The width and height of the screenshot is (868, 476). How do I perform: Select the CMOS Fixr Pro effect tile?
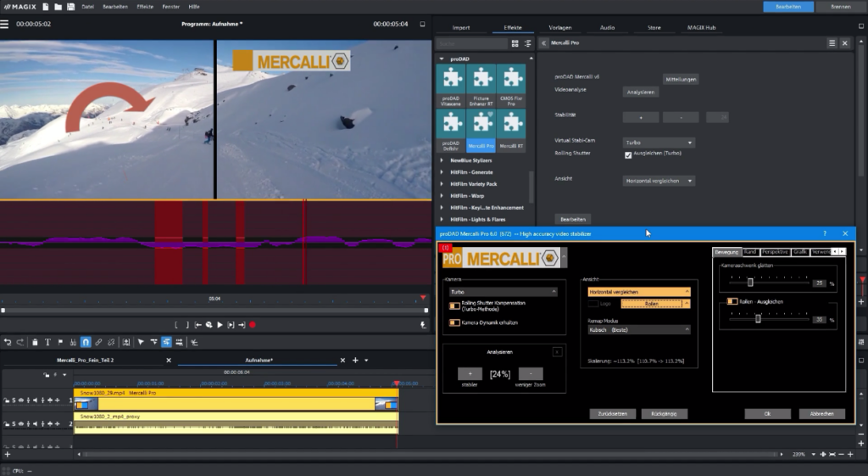[x=511, y=86]
